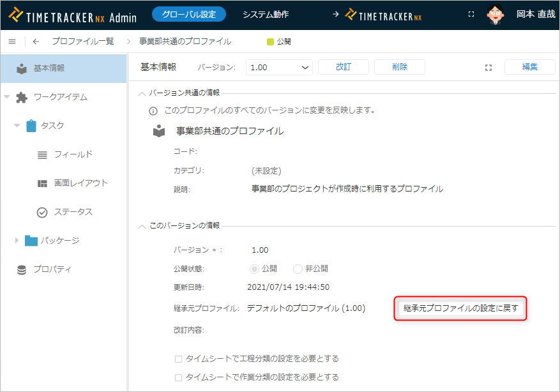Expand the パッケージ tree node
The height and width of the screenshot is (392, 560).
pyautogui.click(x=17, y=241)
